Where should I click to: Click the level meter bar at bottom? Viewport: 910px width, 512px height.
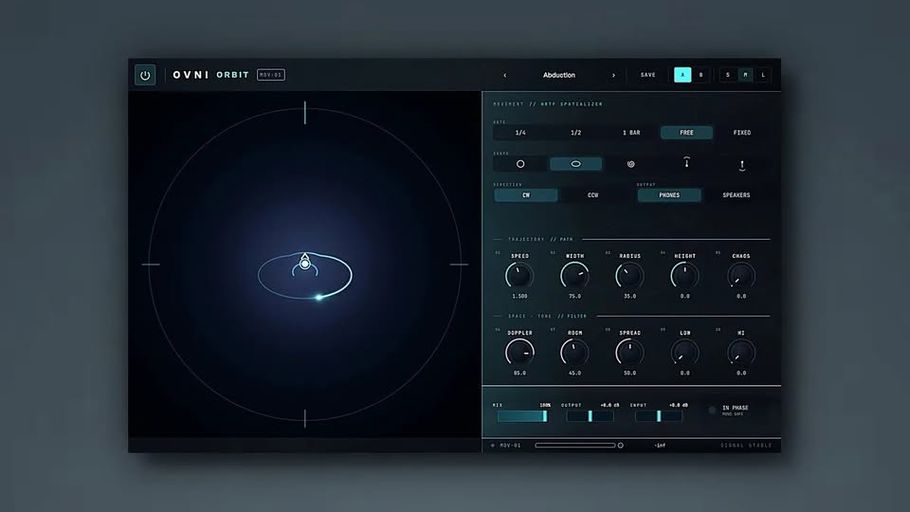[575, 445]
